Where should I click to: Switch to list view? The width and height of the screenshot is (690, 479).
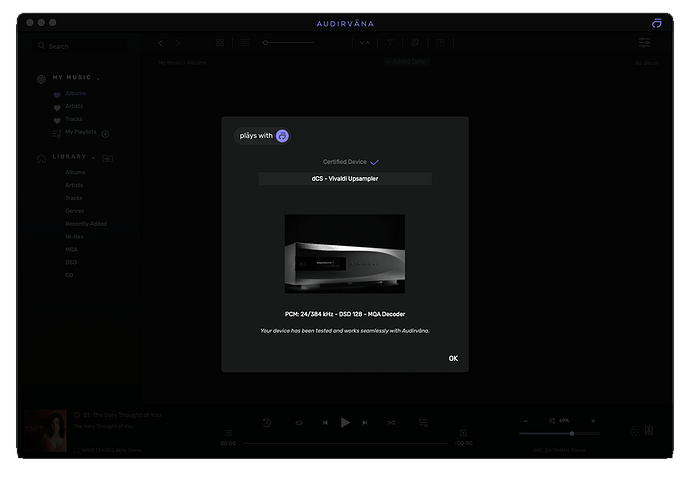tap(245, 43)
